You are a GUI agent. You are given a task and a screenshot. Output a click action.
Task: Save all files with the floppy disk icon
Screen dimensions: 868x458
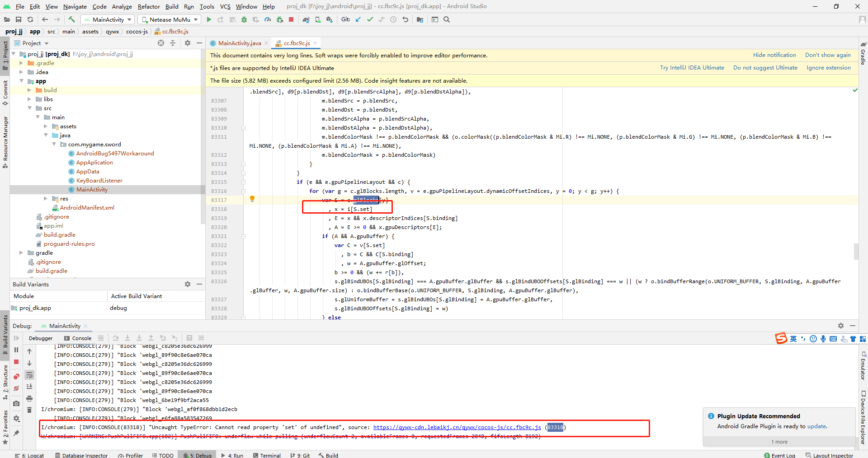click(19, 19)
